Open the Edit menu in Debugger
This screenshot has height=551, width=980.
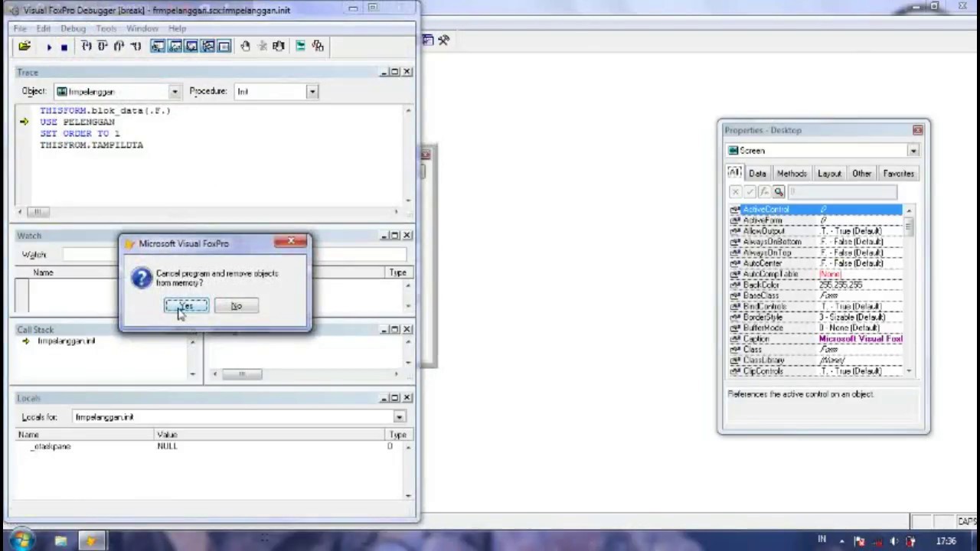pyautogui.click(x=44, y=28)
